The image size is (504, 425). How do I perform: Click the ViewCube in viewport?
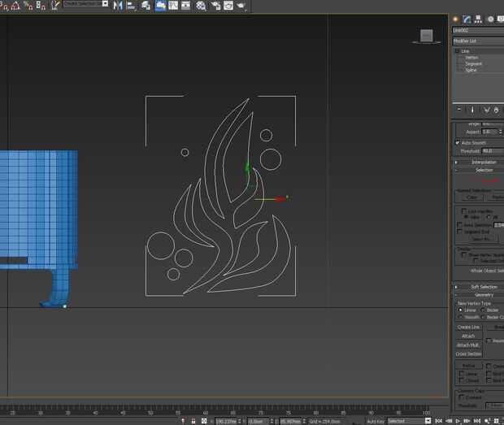pos(426,36)
